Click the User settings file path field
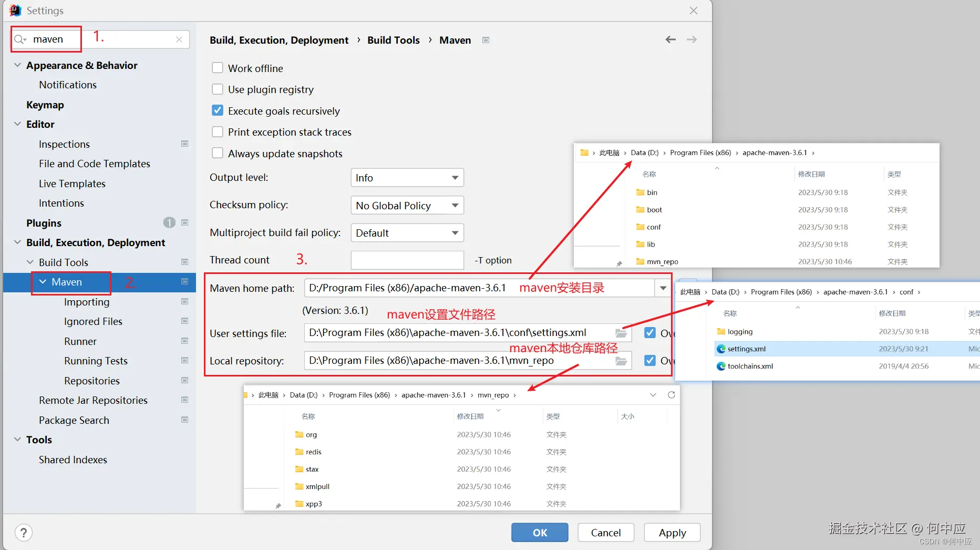Viewport: 980px width, 550px height. click(x=468, y=333)
